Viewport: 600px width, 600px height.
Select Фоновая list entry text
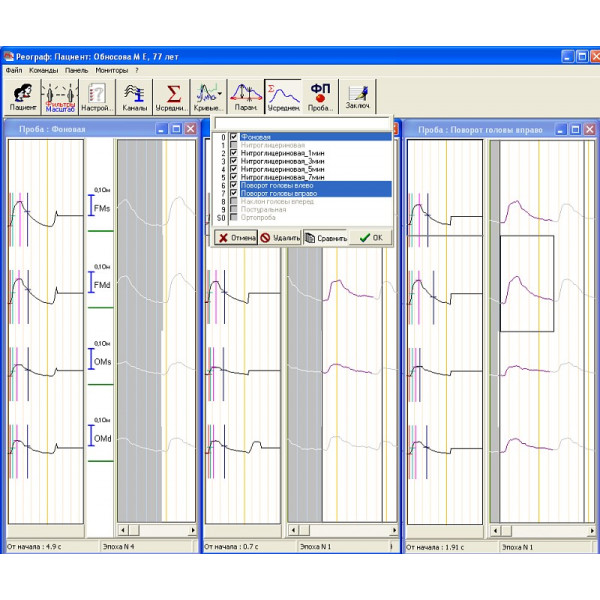tap(256, 137)
